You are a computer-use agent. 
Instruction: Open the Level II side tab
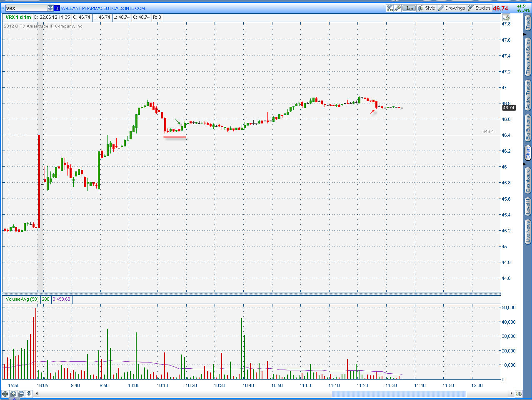tap(528, 207)
